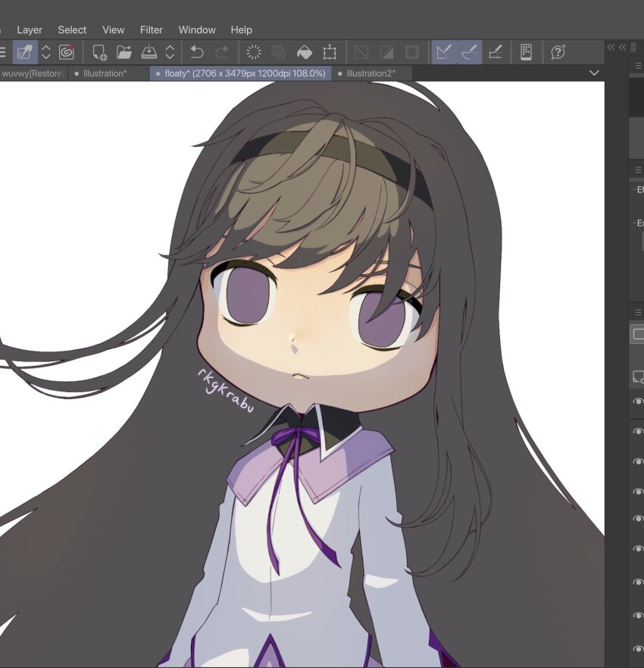
Task: Collapse the right palette dock with the first double arrow
Action: (611, 47)
